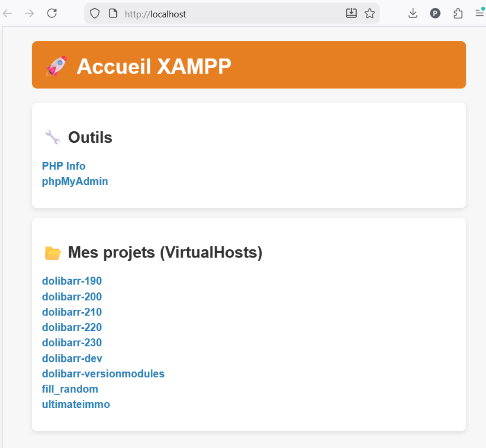Go to the dolibarr-dev virtual host
486x448 pixels.
pyautogui.click(x=72, y=358)
